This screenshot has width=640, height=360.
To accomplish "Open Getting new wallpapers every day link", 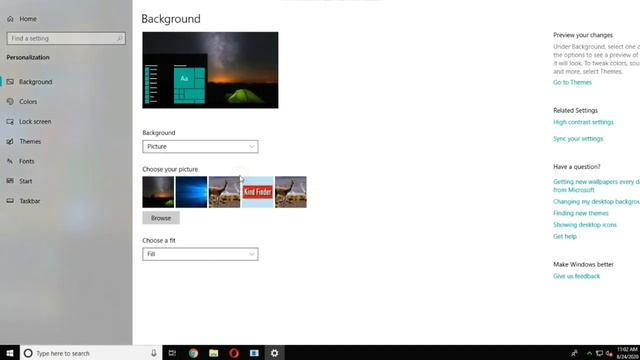I will [x=596, y=186].
